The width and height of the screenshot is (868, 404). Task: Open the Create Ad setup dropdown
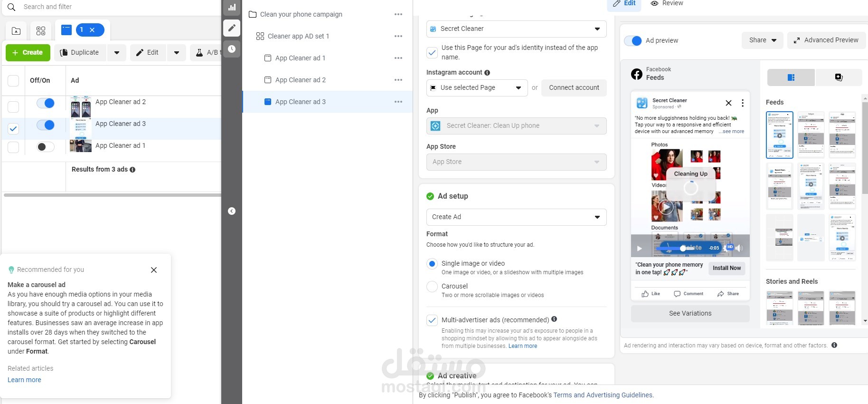click(517, 217)
